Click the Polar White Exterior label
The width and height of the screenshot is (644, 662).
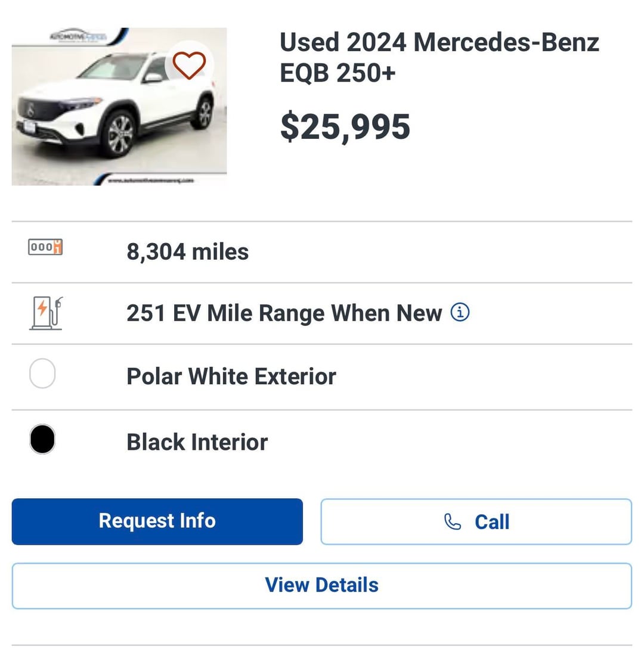coord(231,377)
